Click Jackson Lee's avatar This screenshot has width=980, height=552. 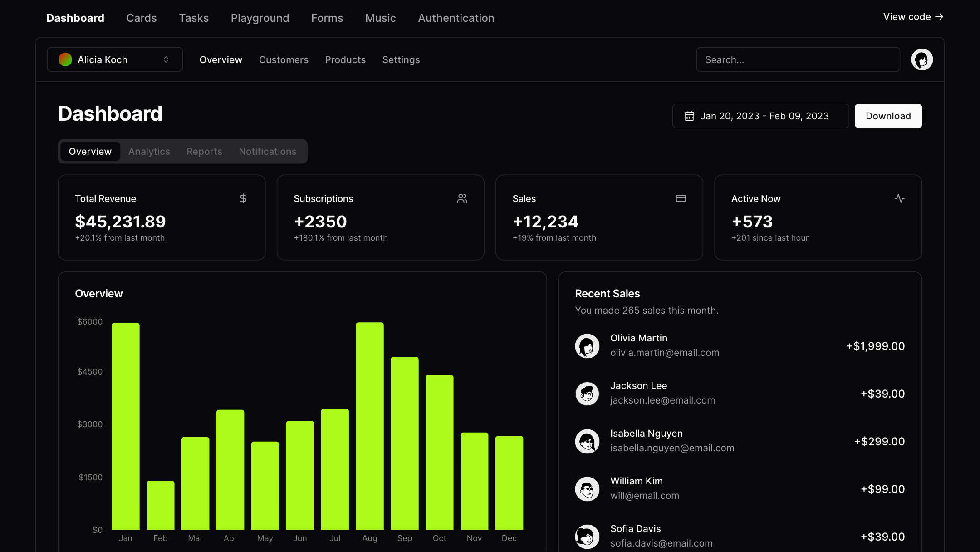(587, 394)
